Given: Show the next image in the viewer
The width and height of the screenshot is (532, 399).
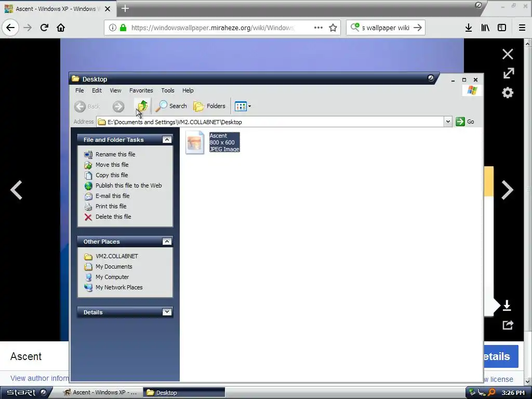Looking at the screenshot, I should point(507,190).
